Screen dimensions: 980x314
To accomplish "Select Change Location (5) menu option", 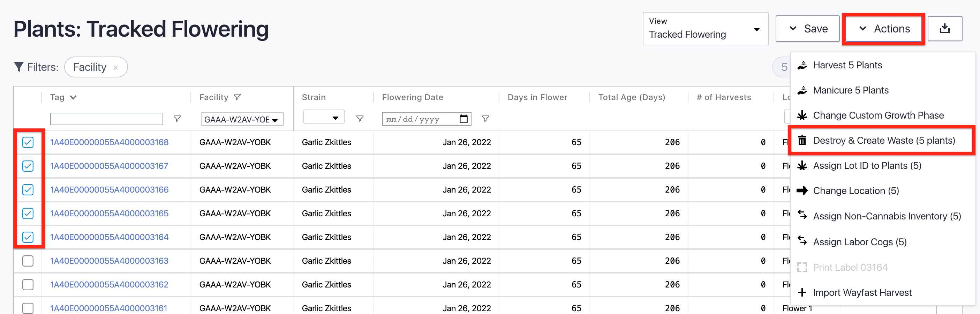I will point(855,191).
